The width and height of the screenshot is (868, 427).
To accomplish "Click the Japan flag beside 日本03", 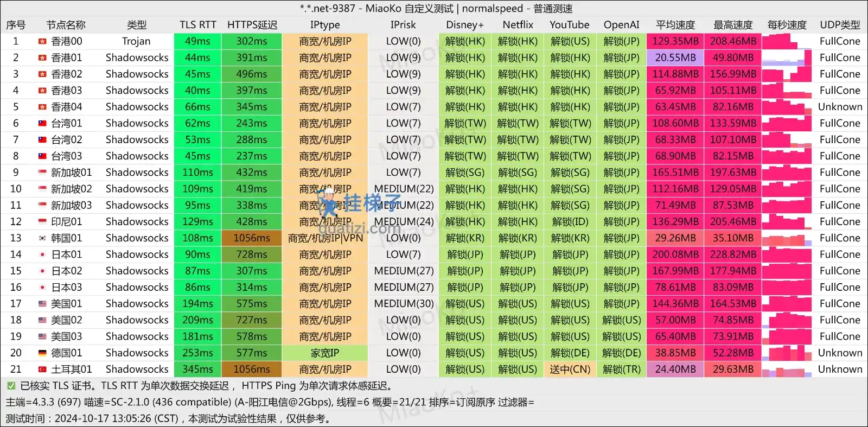I will (x=42, y=287).
